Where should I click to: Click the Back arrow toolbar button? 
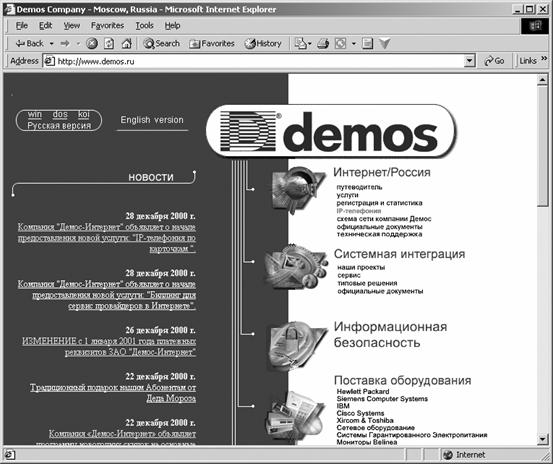(29, 43)
